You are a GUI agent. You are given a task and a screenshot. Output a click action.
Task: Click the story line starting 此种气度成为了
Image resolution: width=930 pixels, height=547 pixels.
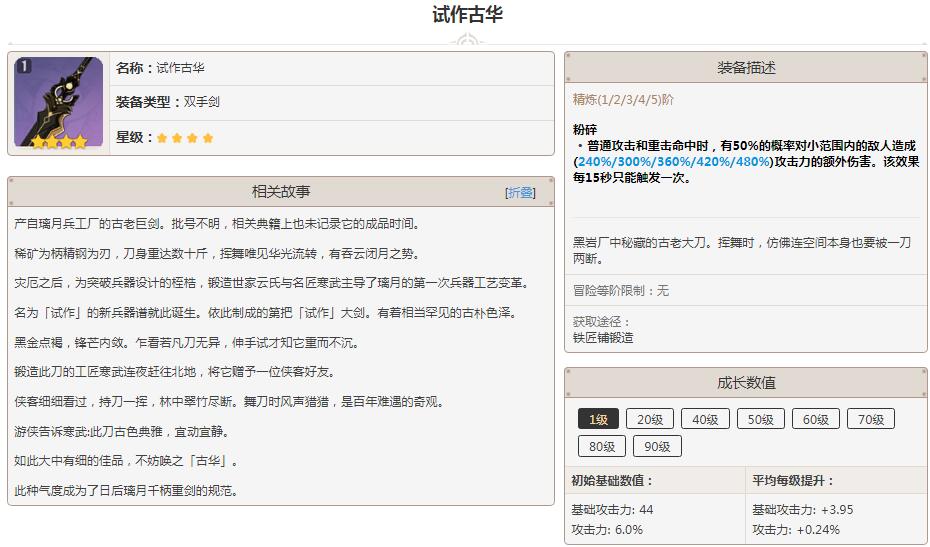[126, 491]
